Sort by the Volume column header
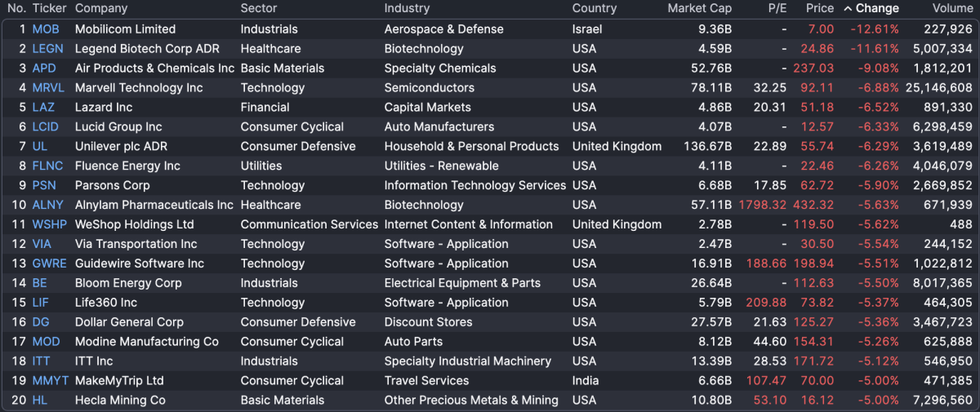980x412 pixels. point(952,8)
